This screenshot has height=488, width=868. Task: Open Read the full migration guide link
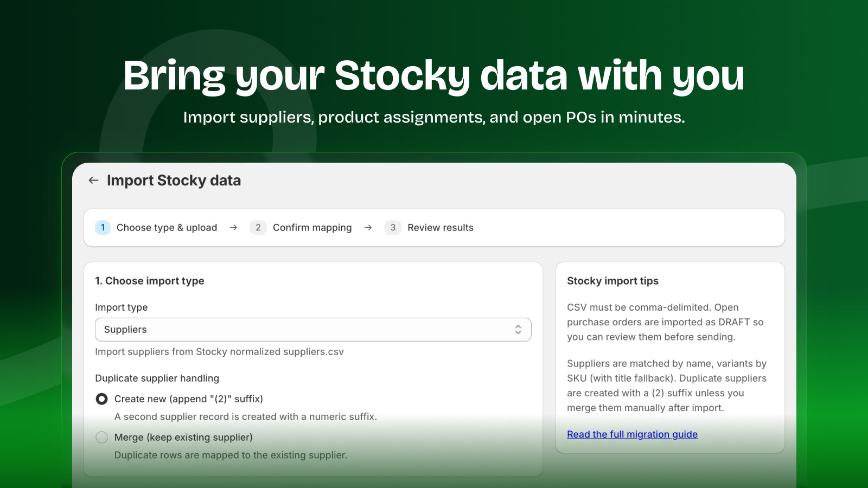click(632, 434)
